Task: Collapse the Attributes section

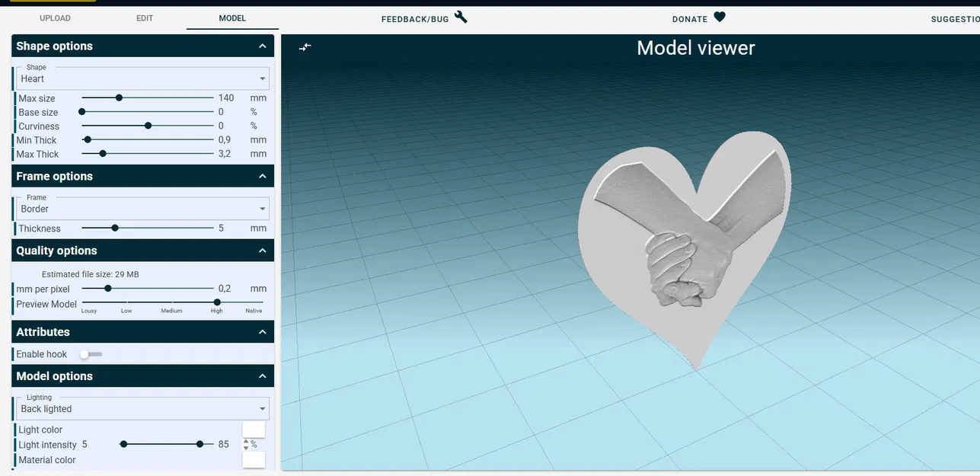Action: (261, 331)
